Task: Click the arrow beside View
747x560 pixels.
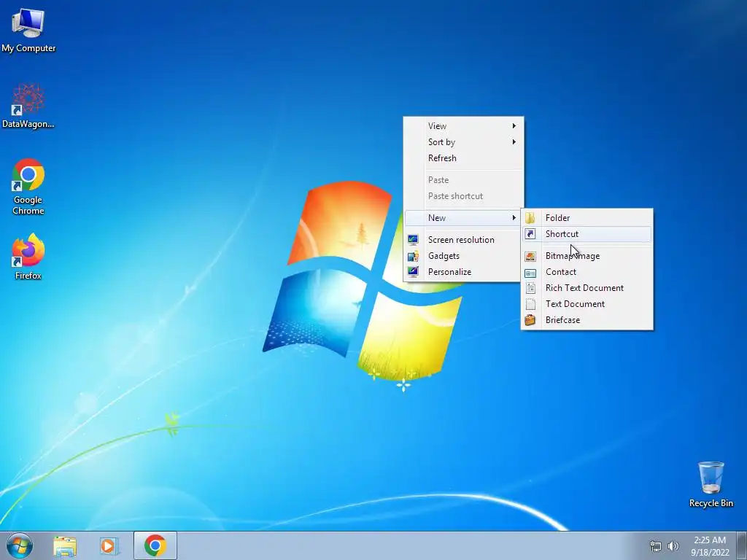Action: (514, 125)
